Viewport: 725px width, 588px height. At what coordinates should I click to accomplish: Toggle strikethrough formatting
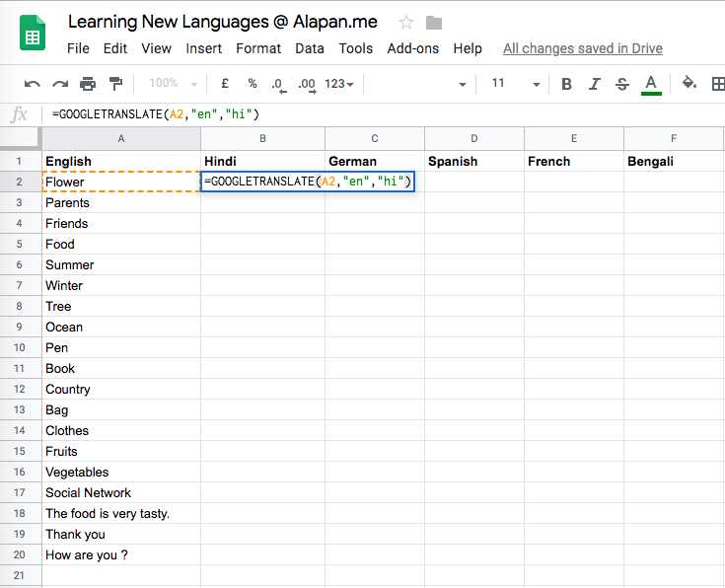[622, 84]
